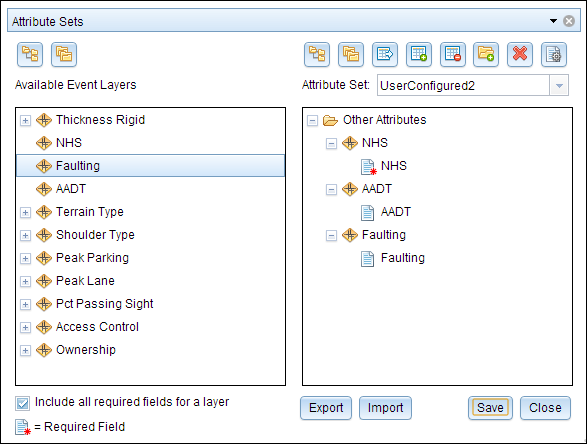This screenshot has height=444, width=587.
Task: Click the red X delete icon
Action: 520,55
